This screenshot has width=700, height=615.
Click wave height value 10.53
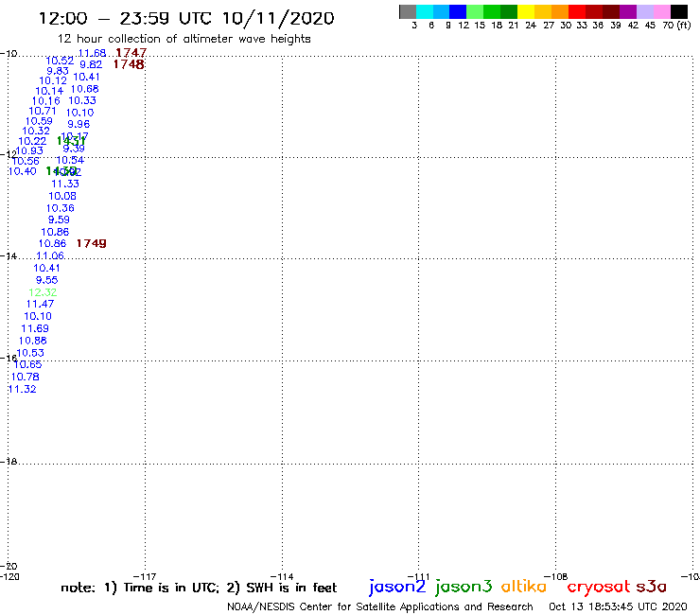coord(30,353)
